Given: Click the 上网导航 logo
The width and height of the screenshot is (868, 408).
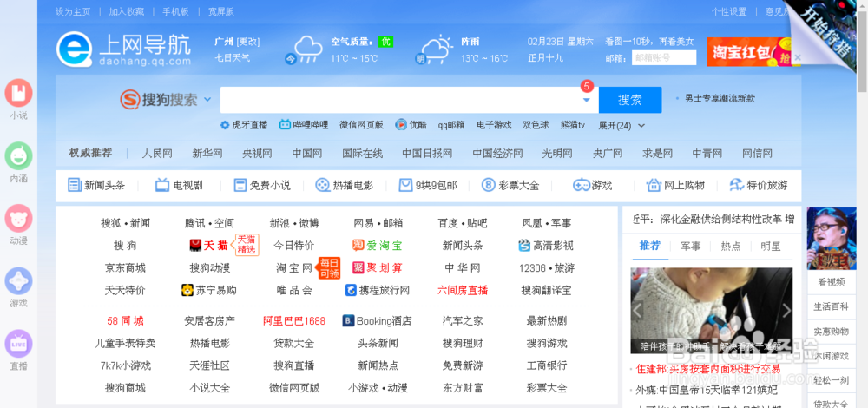Looking at the screenshot, I should (123, 49).
